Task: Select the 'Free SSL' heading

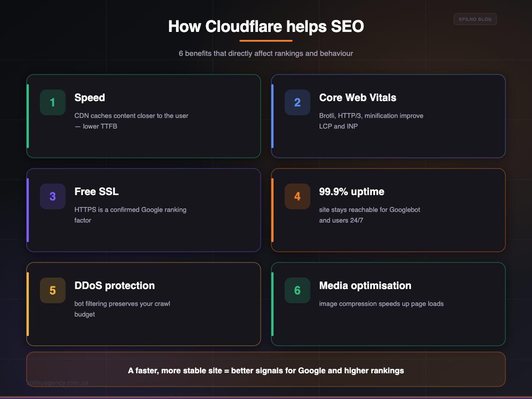Action: (97, 192)
